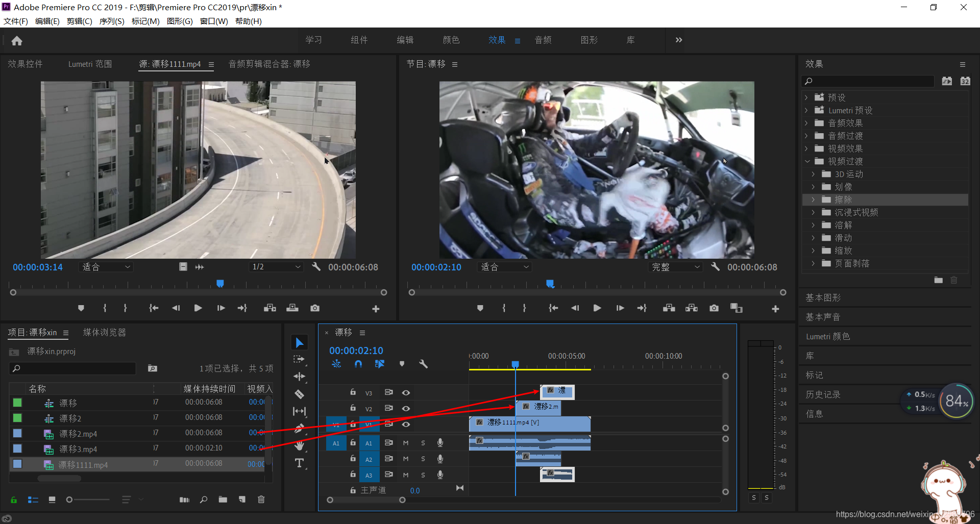Play the Program monitor sequence
The width and height of the screenshot is (980, 524).
click(597, 308)
